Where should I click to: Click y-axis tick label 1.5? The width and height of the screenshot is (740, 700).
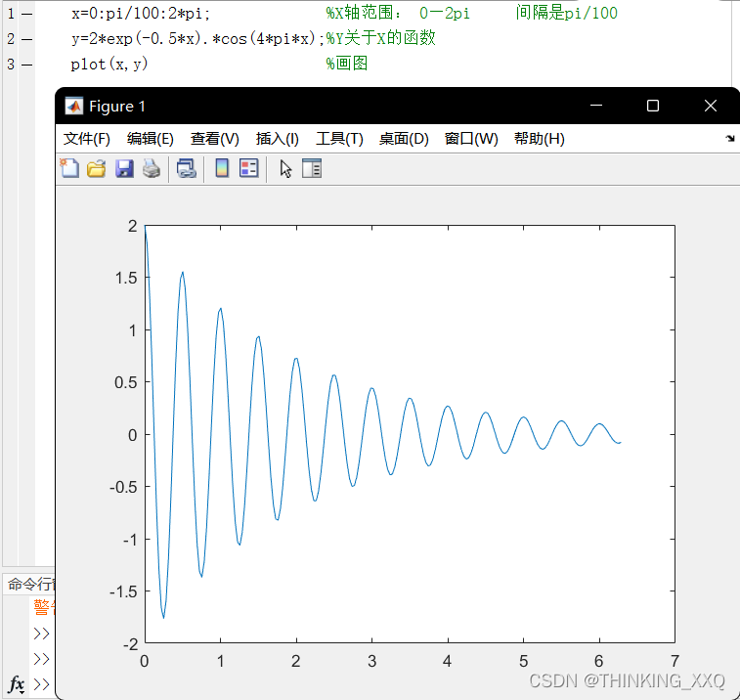(x=126, y=278)
